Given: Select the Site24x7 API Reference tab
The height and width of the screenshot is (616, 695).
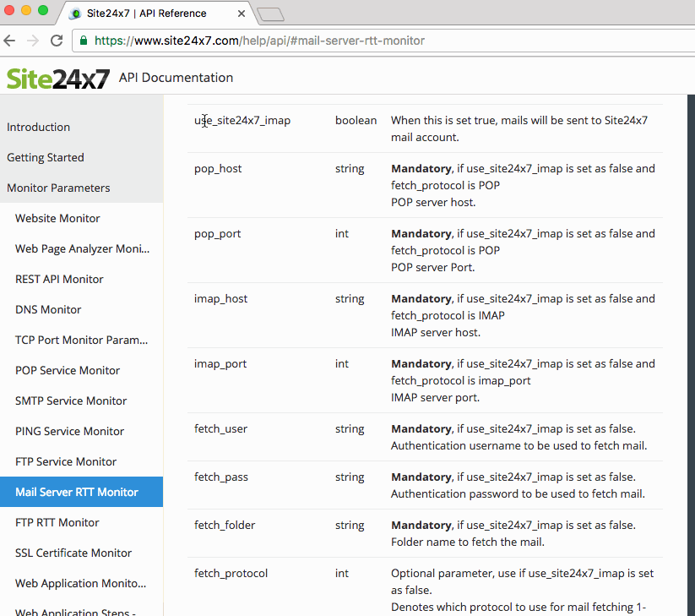Looking at the screenshot, I should (x=155, y=14).
